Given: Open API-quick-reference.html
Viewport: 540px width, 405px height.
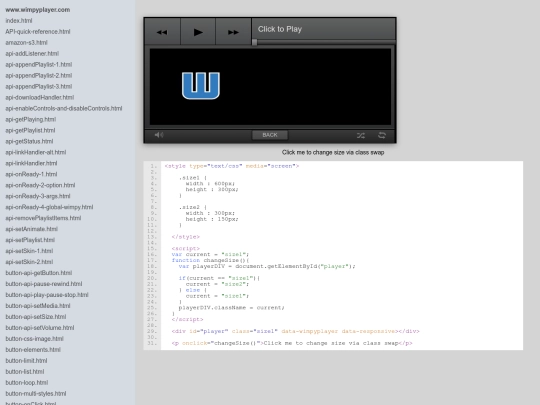Looking at the screenshot, I should pyautogui.click(x=38, y=32).
